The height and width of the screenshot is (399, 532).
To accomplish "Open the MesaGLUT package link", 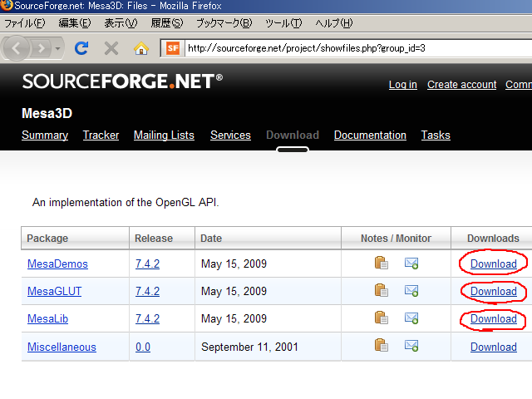I will pyautogui.click(x=54, y=292).
